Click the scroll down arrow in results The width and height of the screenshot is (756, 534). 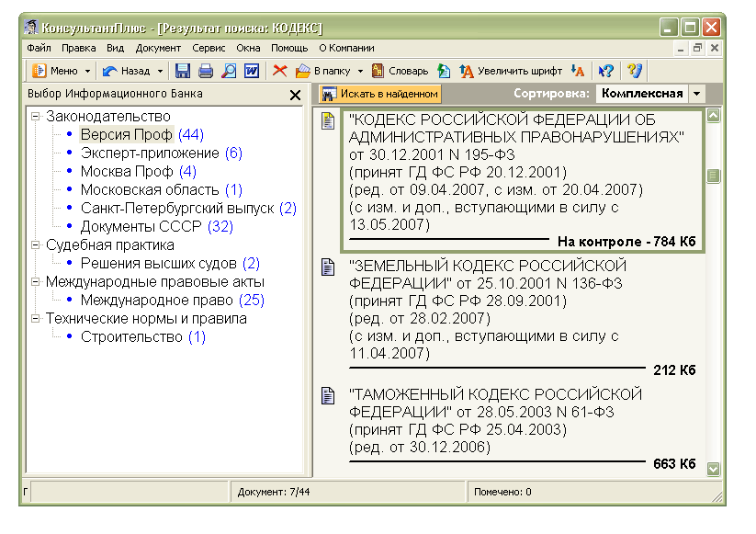click(x=713, y=469)
